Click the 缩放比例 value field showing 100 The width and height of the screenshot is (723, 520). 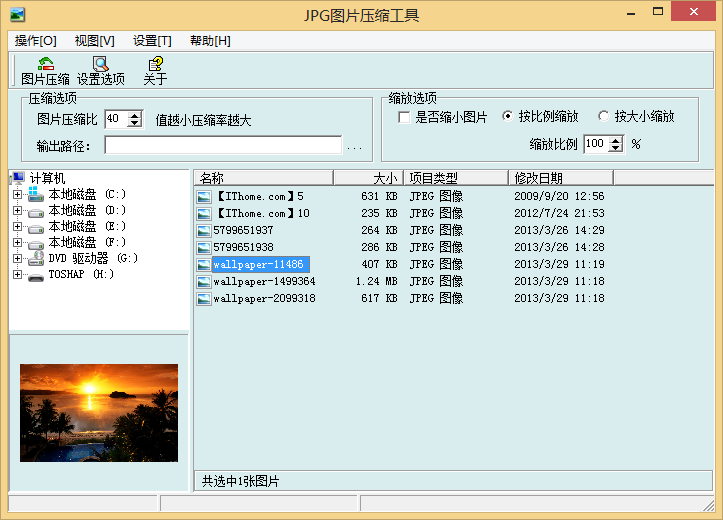point(596,144)
